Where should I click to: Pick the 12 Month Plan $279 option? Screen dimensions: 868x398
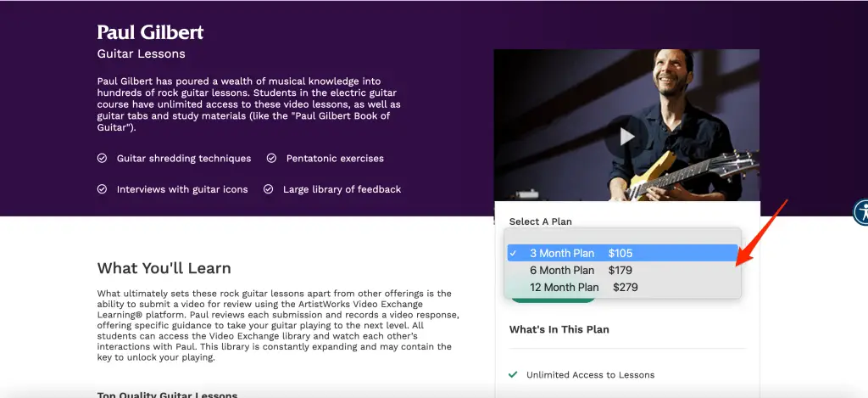click(623, 288)
